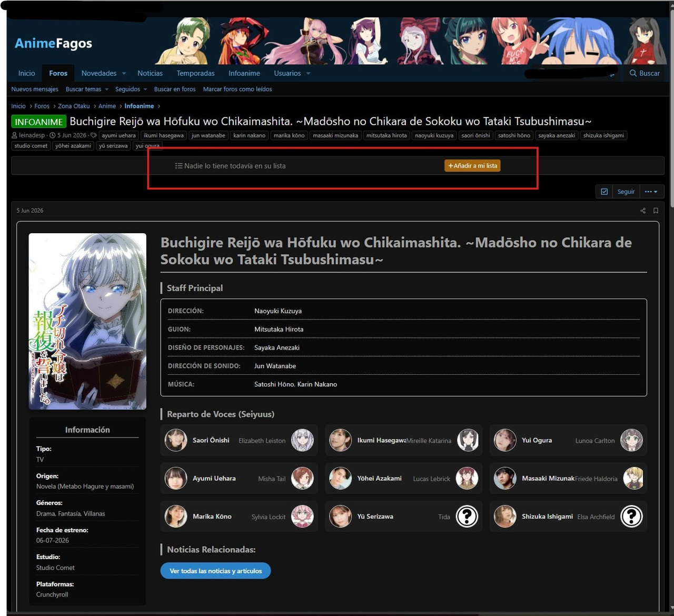Click the Nuevos mensajes link
The width and height of the screenshot is (674, 616).
pos(35,89)
